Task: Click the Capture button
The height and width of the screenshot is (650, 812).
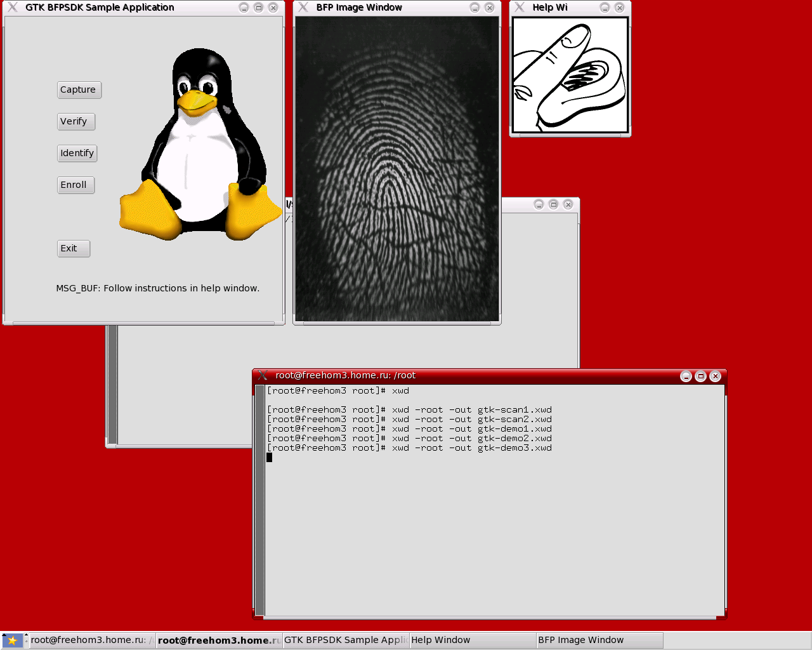Action: pyautogui.click(x=79, y=90)
